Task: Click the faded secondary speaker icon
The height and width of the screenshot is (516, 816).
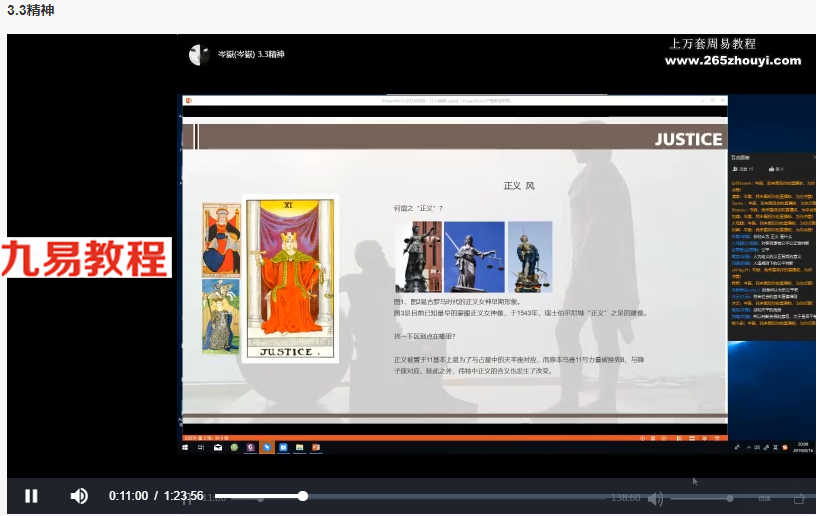Action: coord(656,498)
